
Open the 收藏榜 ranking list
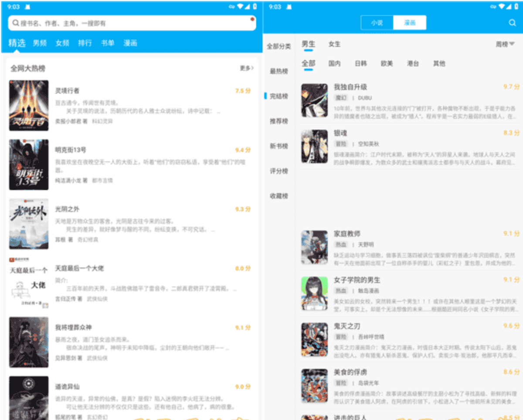[279, 196]
